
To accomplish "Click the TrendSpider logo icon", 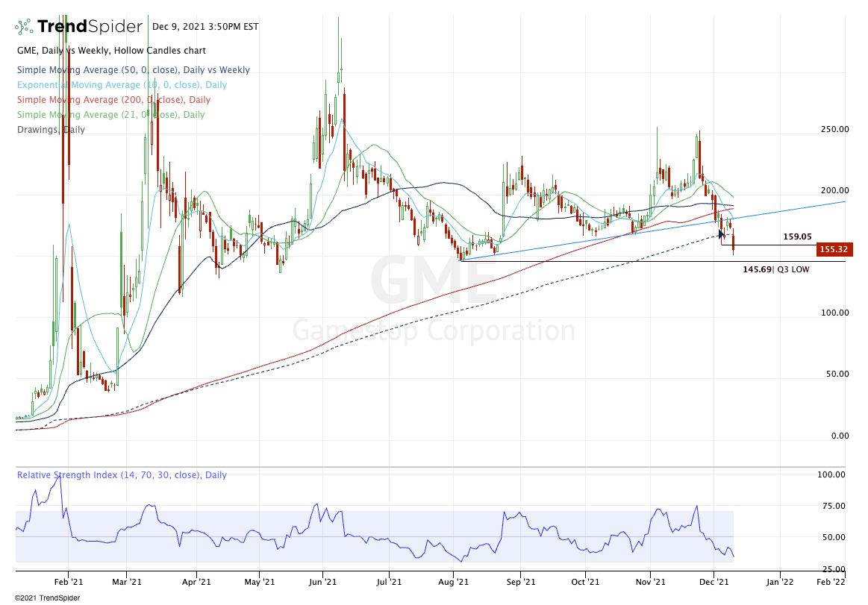I will point(24,27).
